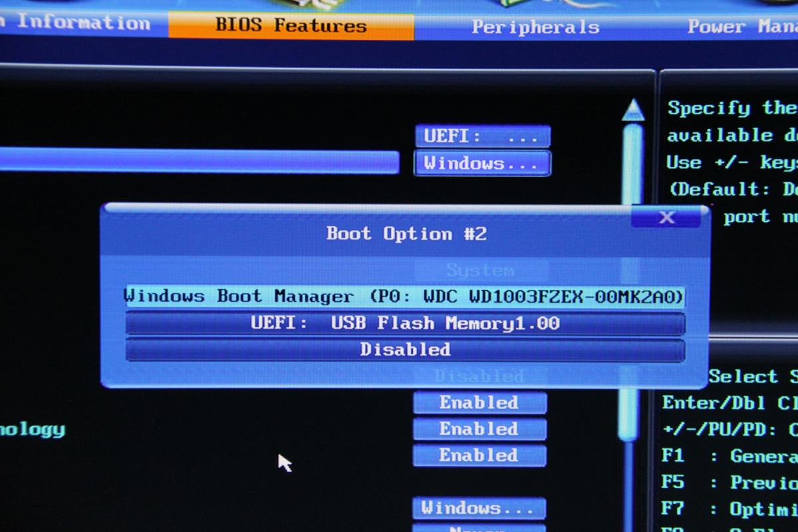This screenshot has width=798, height=532.
Task: Go to the Power Management tab
Action: (x=741, y=27)
